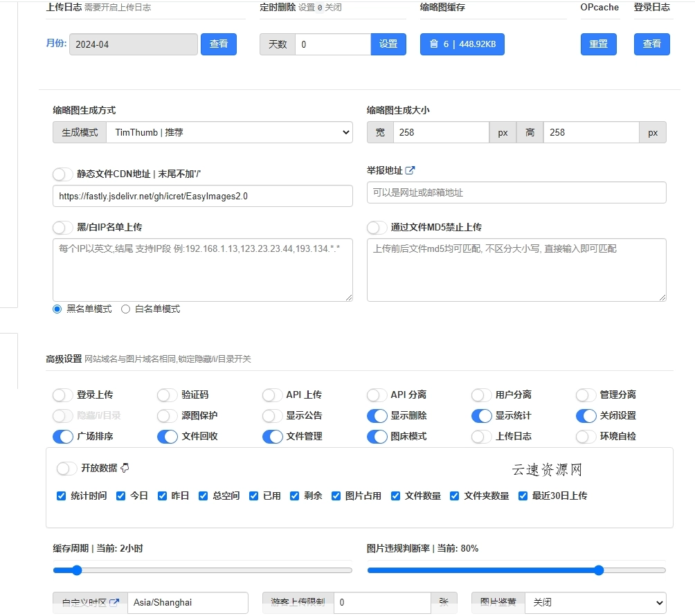Turn off the 文件回收 toggle
Image resolution: width=695 pixels, height=616 pixels.
pyautogui.click(x=166, y=436)
